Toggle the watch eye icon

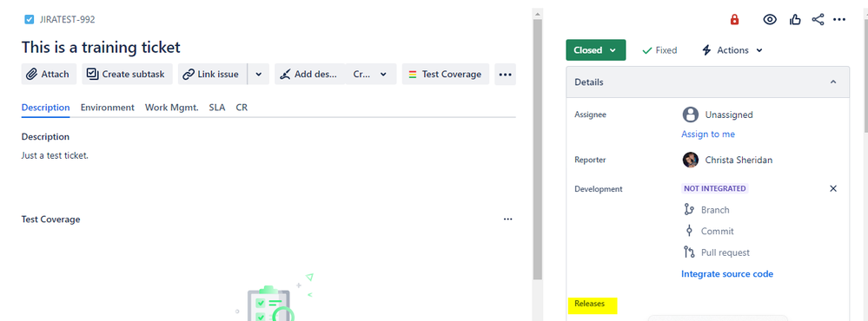tap(770, 19)
